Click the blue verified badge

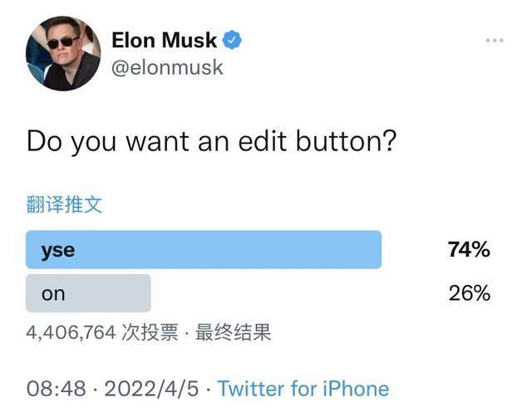click(234, 40)
